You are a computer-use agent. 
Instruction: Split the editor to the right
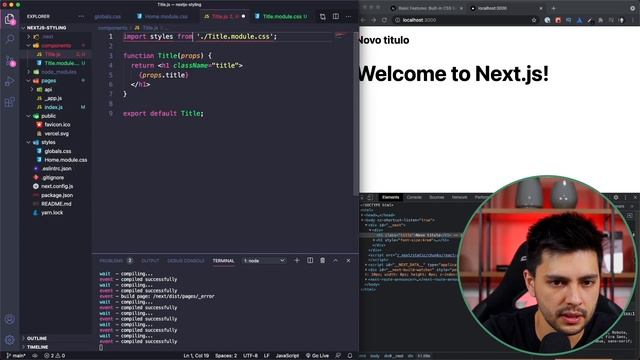coord(336,16)
